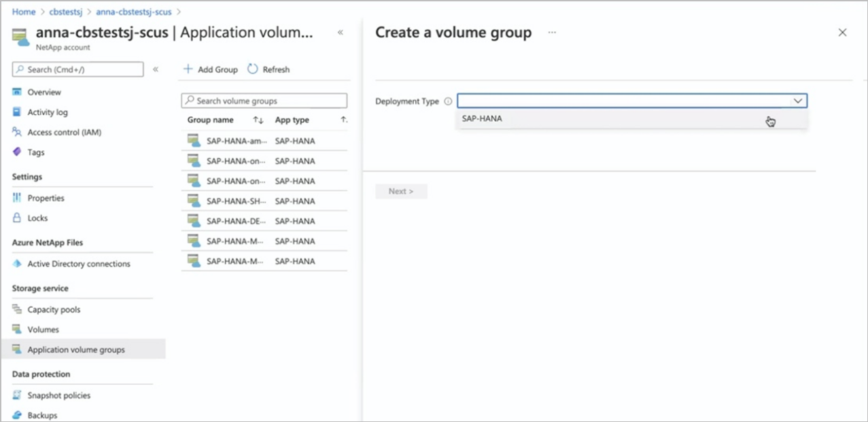868x422 pixels.
Task: Collapse the sidebar menu with double chevron
Action: pyautogui.click(x=156, y=69)
